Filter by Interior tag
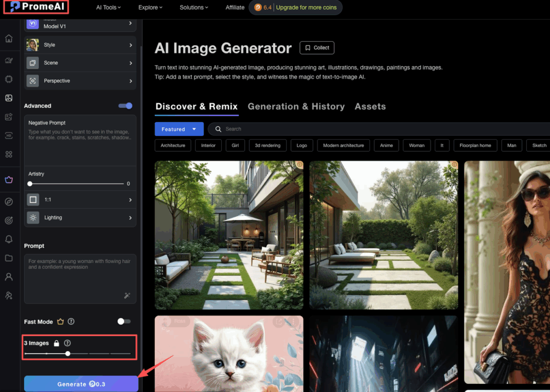This screenshot has height=392, width=550. coord(208,146)
